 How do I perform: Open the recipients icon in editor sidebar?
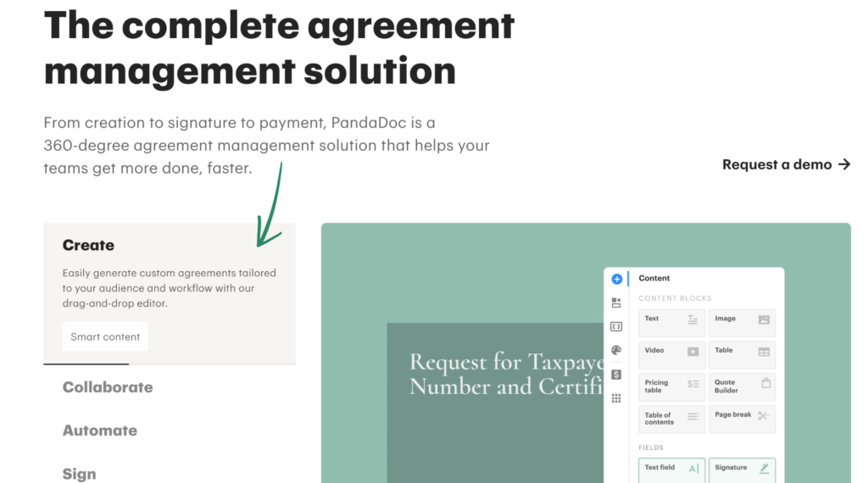coord(616,303)
